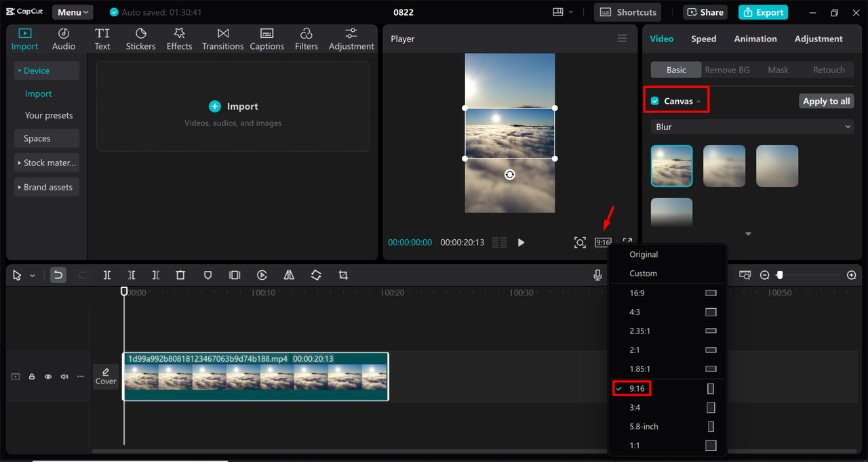The height and width of the screenshot is (462, 868).
Task: Open the Audio library tab
Action: [64, 39]
